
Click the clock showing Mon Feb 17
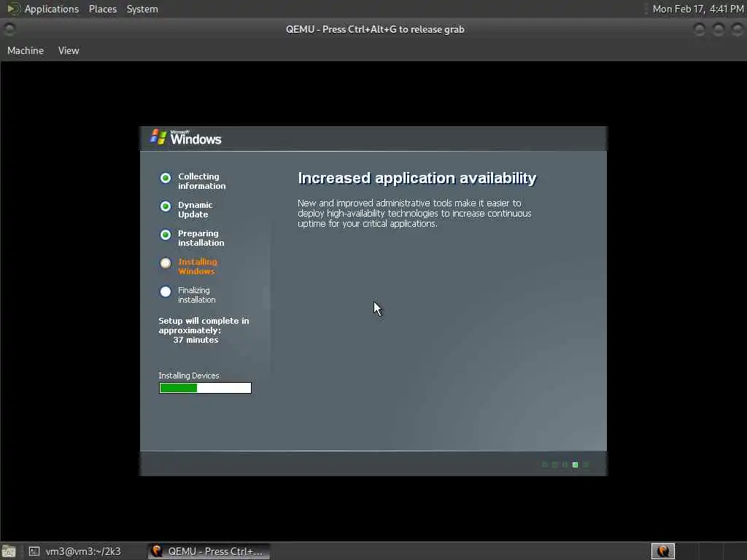[698, 9]
